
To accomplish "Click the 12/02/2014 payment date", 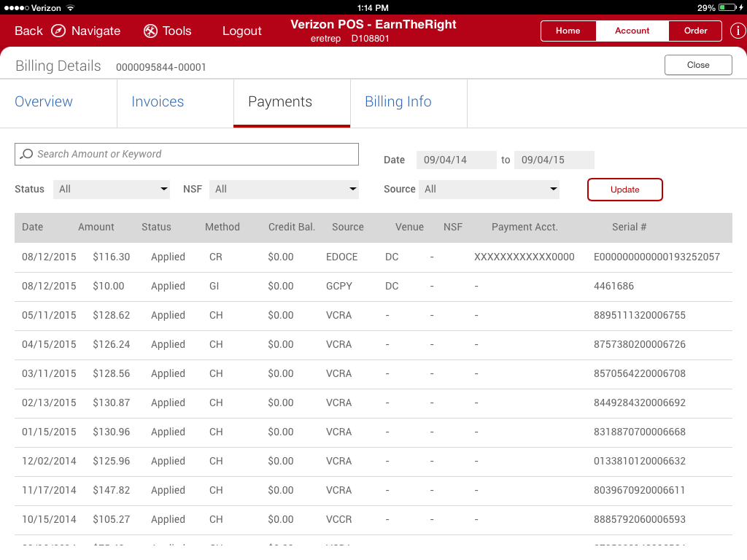I will (49, 461).
